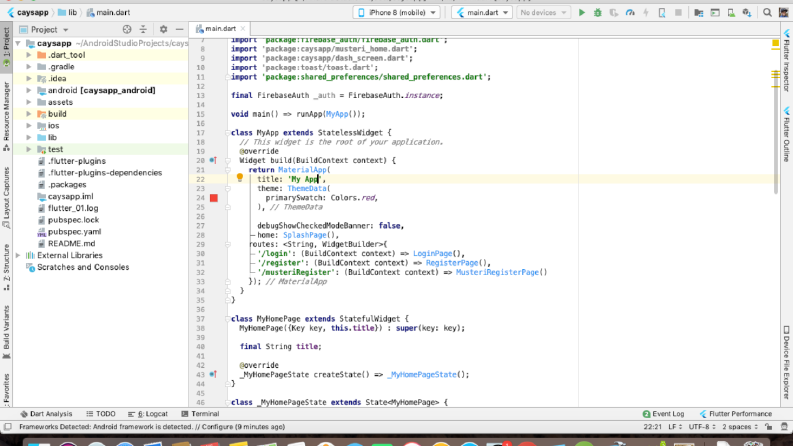Open Search Everywhere magnifier icon
This screenshot has width=793, height=446.
767,13
